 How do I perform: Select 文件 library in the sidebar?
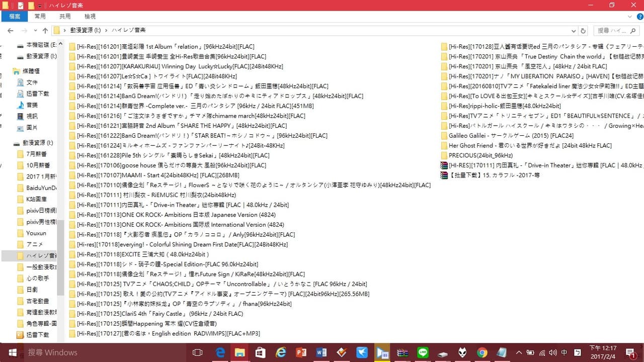click(x=27, y=82)
